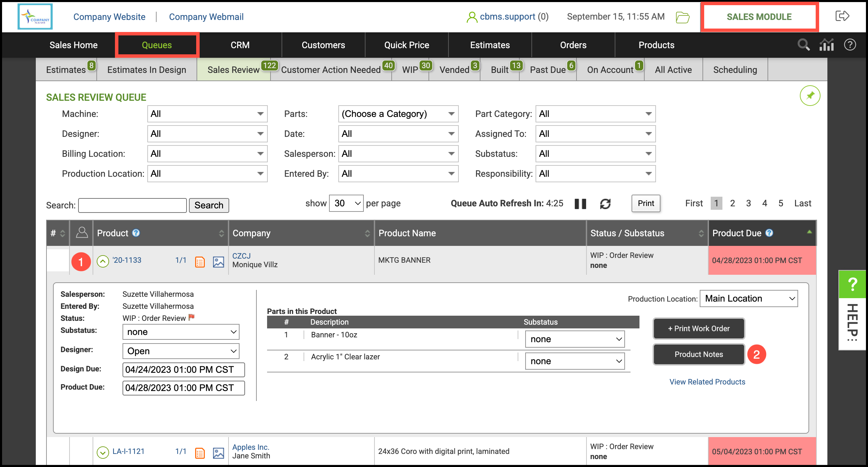This screenshot has width=868, height=467.
Task: Switch to the Customer Action Needed tab
Action: pyautogui.click(x=331, y=70)
